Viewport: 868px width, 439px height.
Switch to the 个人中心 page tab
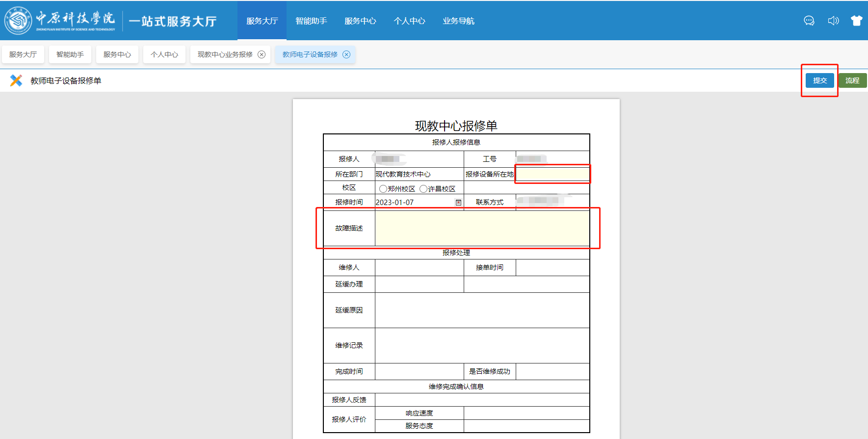[164, 54]
